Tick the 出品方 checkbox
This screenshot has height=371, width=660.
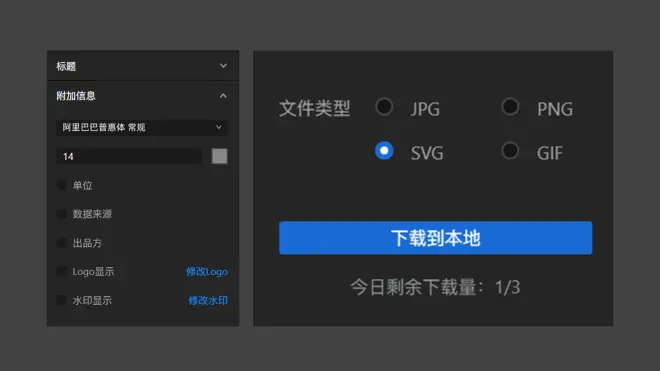point(61,243)
